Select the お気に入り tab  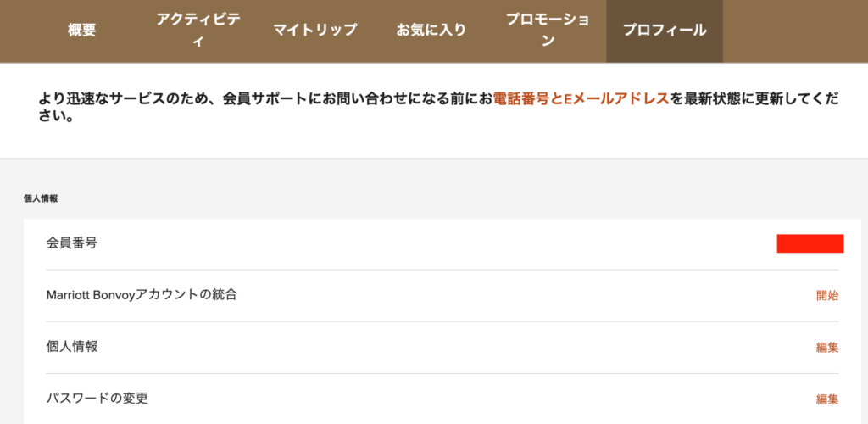[431, 31]
